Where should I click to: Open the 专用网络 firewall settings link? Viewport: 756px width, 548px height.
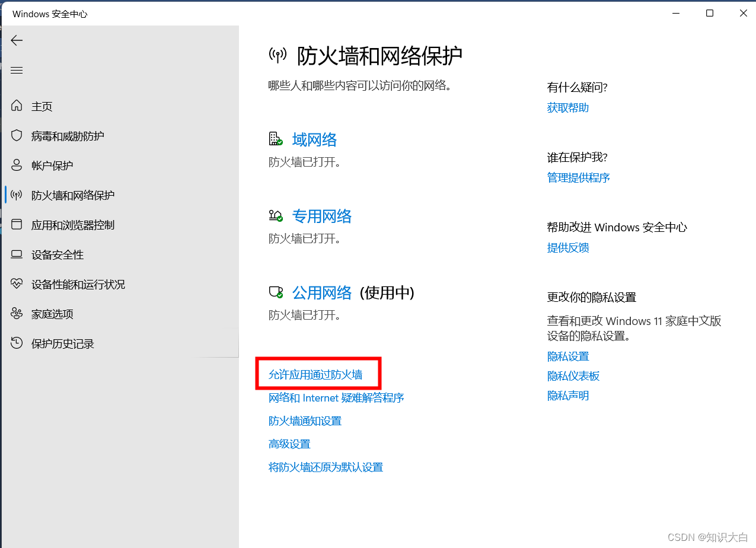tap(322, 216)
